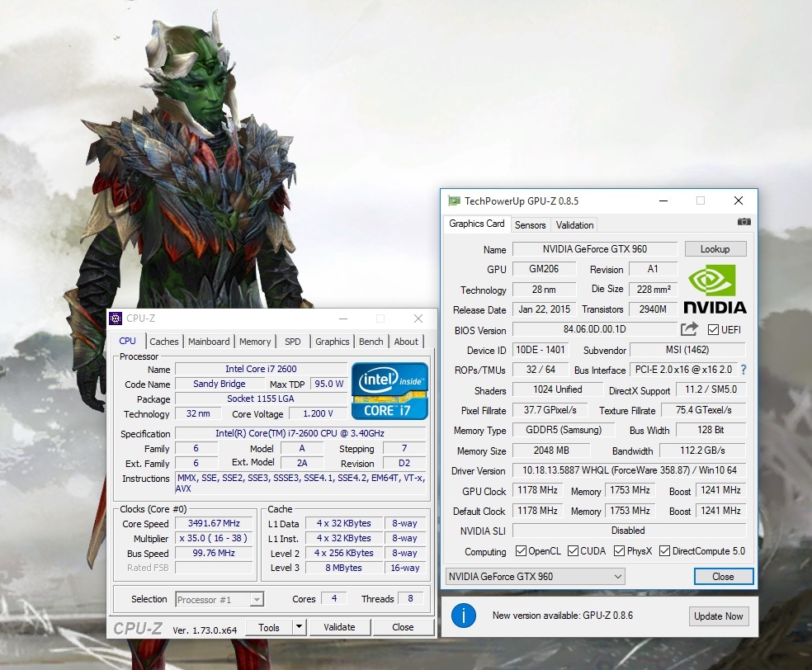
Task: Open the GPU selection dropdown in GPU-Z
Action: [535, 576]
